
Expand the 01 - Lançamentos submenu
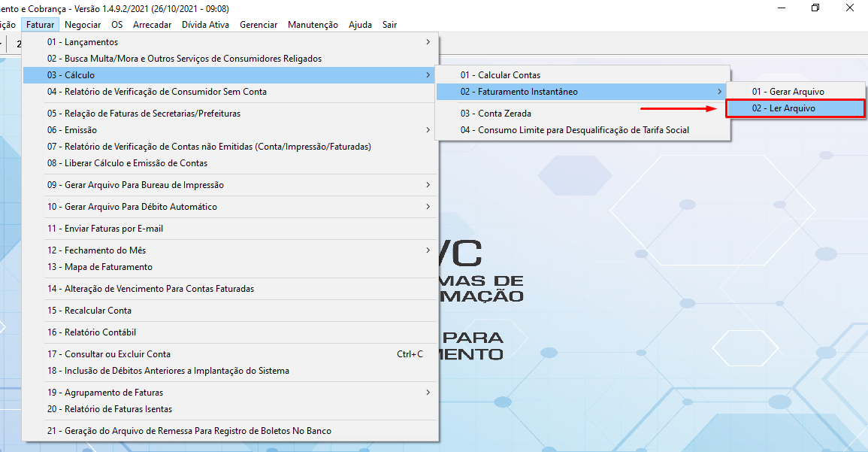(x=83, y=42)
